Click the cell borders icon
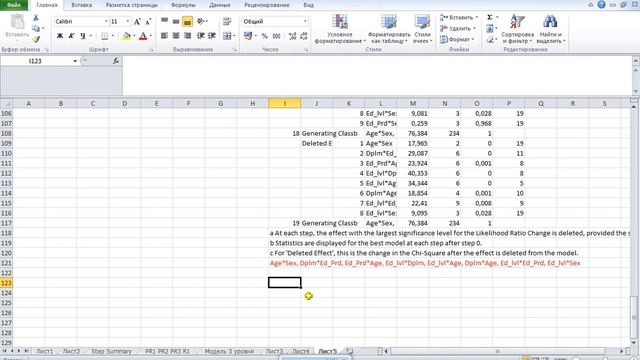640x360 pixels. tap(105, 36)
